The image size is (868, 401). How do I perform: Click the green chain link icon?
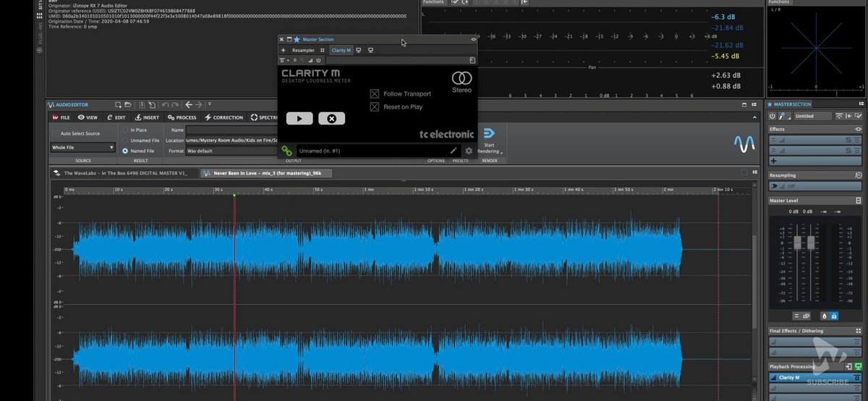point(286,151)
